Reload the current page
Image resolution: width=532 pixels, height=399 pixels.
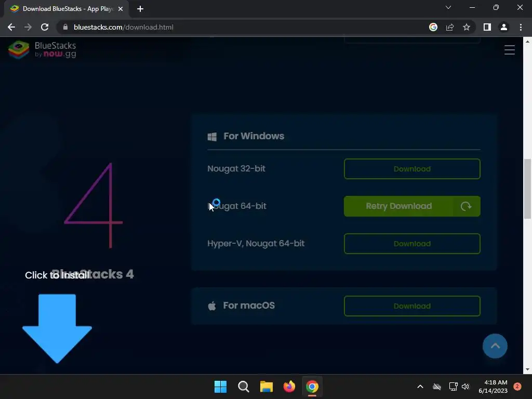pyautogui.click(x=45, y=27)
